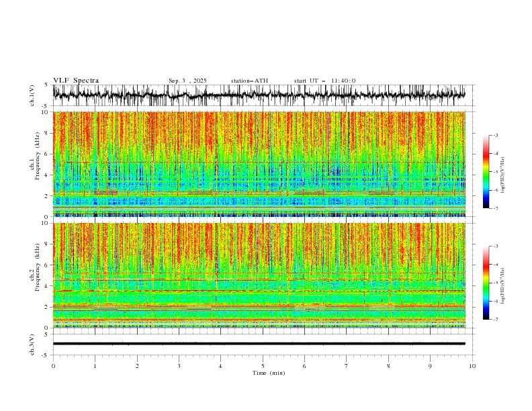Click the "10" tick on ch.2 frequency axis
Viewport: 532px width, 411px height.
click(46, 223)
